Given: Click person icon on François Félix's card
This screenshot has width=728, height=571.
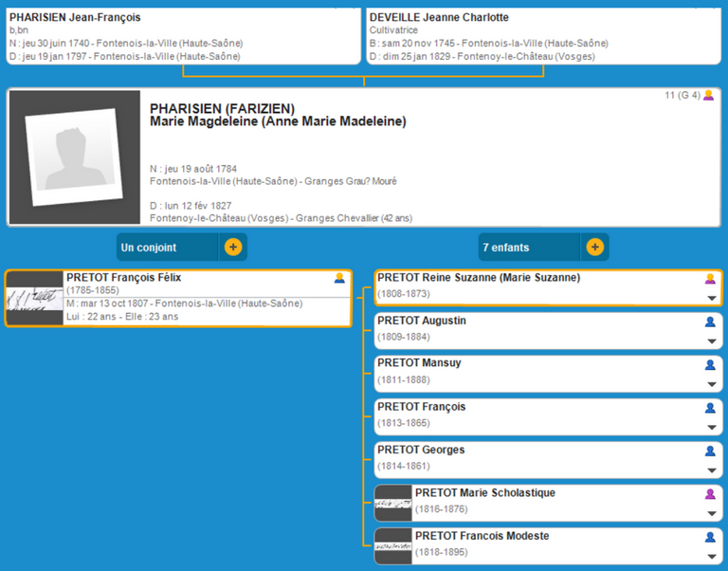Looking at the screenshot, I should 339,279.
